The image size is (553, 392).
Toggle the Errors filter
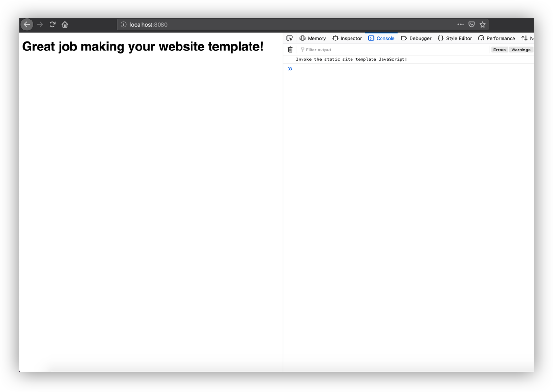click(x=499, y=50)
